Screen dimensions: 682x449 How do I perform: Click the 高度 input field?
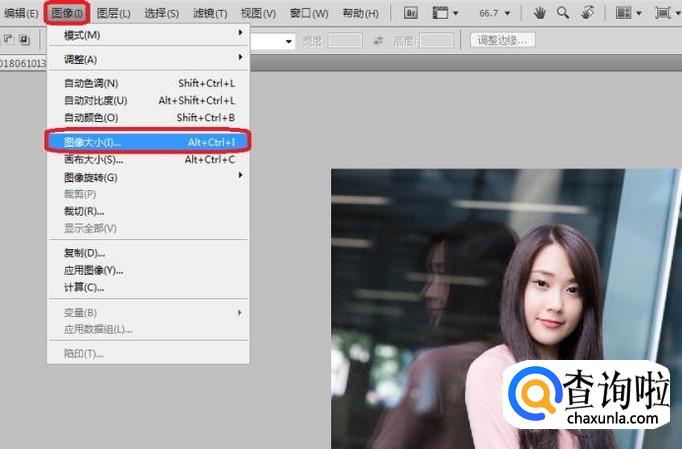[435, 40]
